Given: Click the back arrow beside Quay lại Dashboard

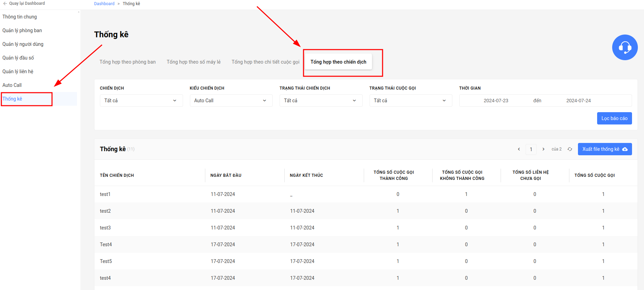Looking at the screenshot, I should pos(5,3).
